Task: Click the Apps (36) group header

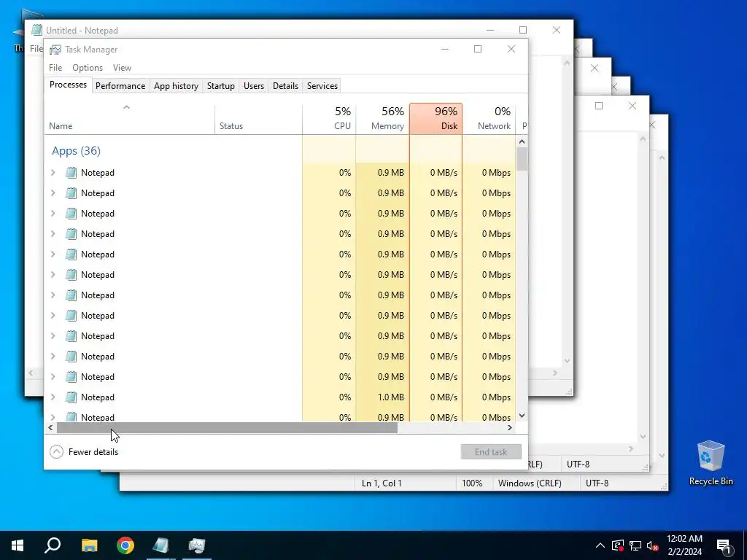Action: (x=76, y=151)
